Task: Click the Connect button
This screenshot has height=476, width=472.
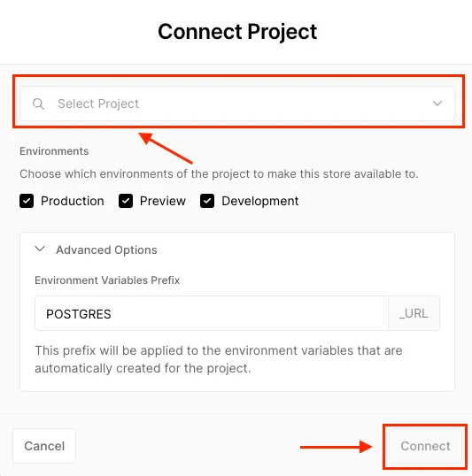Action: click(x=425, y=446)
